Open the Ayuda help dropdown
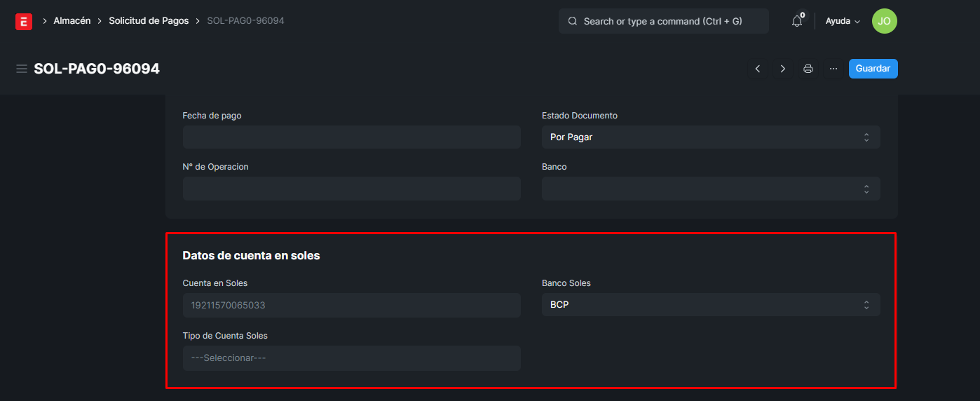Viewport: 980px width, 401px height. [x=843, y=21]
